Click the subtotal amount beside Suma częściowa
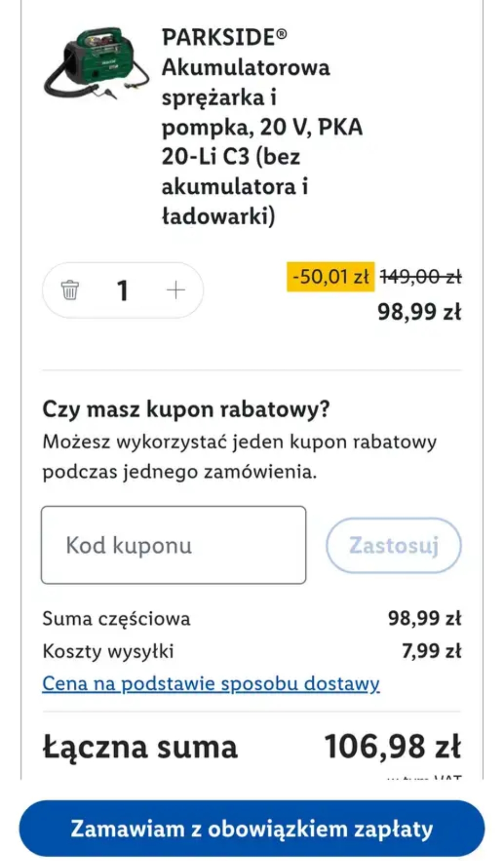Screen dimensions: 504x861 click(x=424, y=619)
